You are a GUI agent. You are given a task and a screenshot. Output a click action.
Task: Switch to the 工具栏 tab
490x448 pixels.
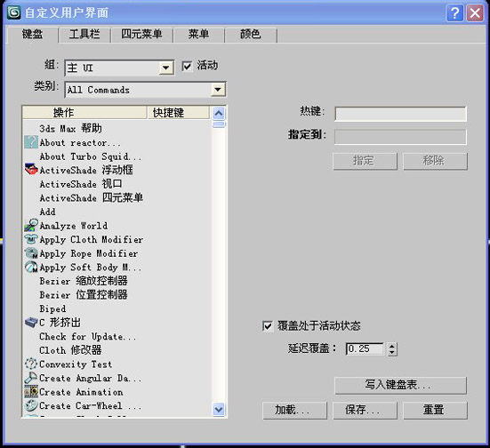point(84,35)
